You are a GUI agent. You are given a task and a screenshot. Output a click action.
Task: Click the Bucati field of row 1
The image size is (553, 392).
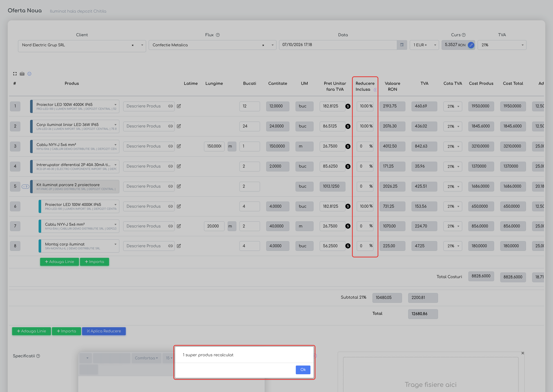coord(249,106)
